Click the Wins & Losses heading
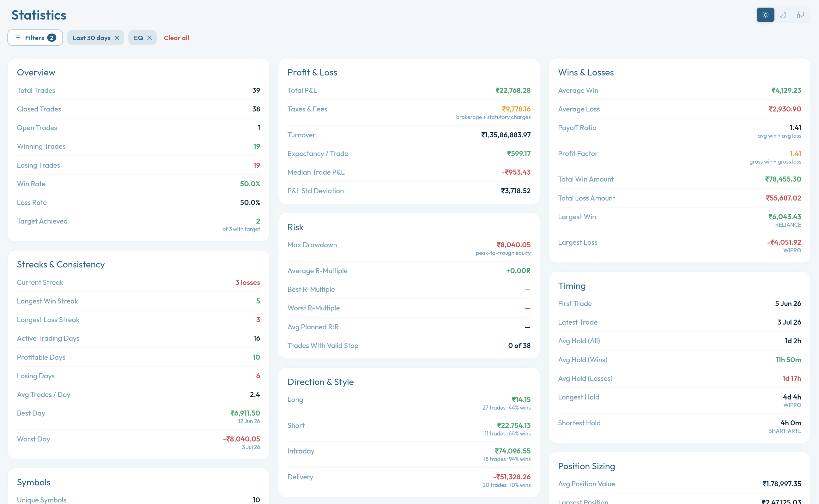This screenshot has width=819, height=504. (x=586, y=72)
